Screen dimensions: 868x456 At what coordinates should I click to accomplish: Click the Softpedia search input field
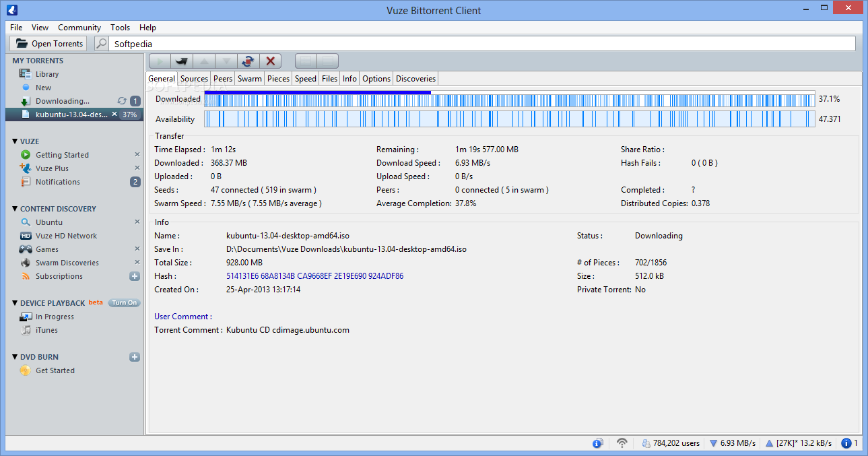(482, 44)
